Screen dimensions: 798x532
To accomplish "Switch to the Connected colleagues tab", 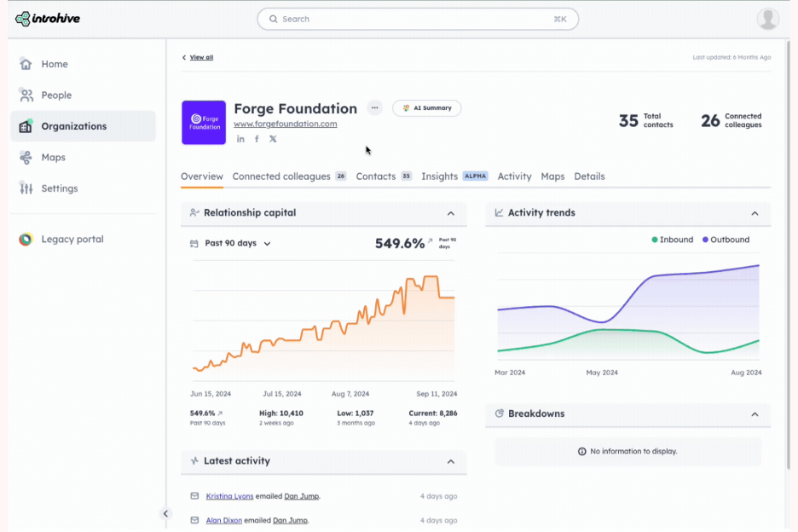I will pyautogui.click(x=289, y=176).
